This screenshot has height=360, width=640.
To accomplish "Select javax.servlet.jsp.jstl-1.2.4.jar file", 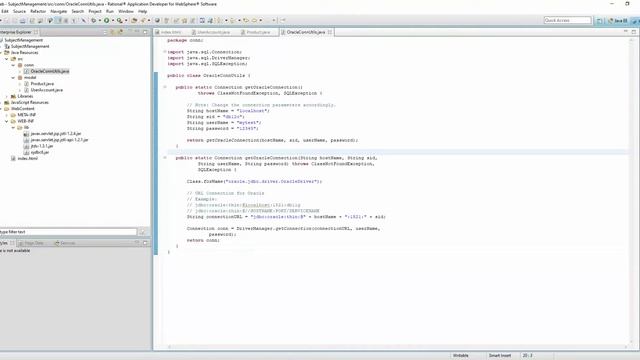I will (56, 133).
